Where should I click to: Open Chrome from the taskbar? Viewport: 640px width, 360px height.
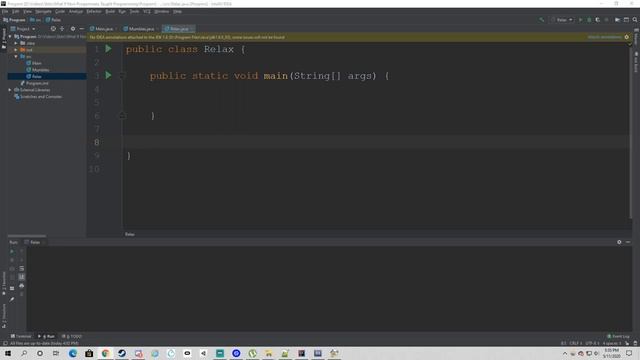[105, 353]
